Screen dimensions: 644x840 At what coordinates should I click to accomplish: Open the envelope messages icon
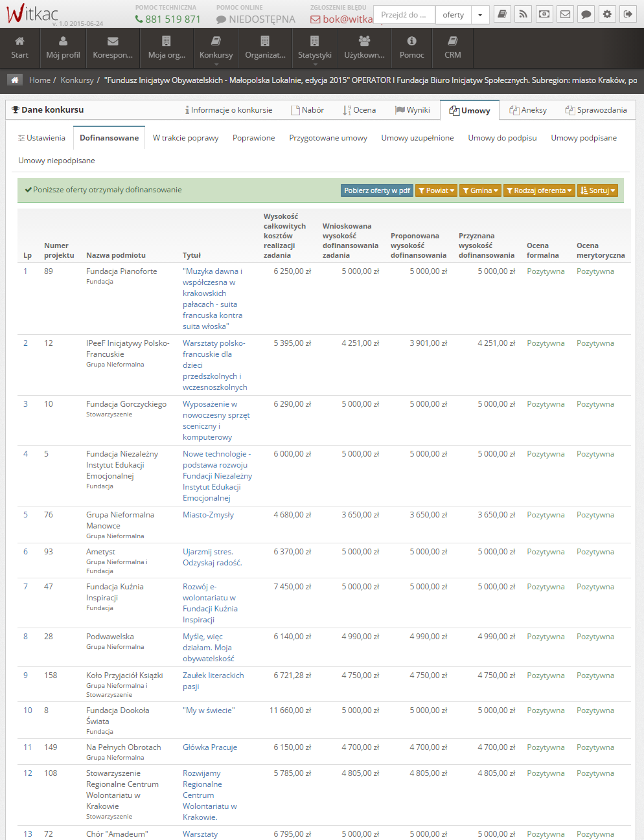click(x=565, y=14)
